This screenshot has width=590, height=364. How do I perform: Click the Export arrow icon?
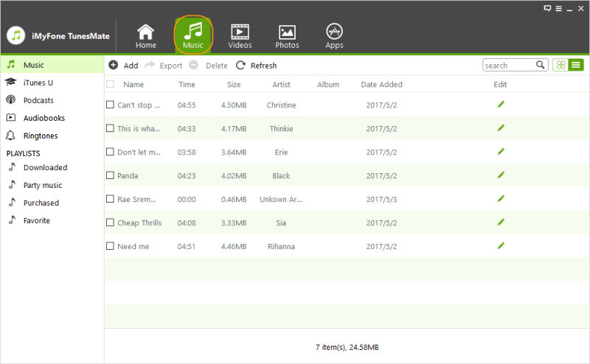[150, 65]
